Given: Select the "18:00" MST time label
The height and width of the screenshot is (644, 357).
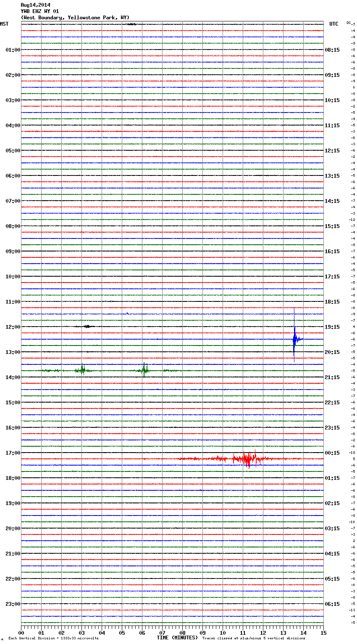Looking at the screenshot, I should tap(13, 478).
